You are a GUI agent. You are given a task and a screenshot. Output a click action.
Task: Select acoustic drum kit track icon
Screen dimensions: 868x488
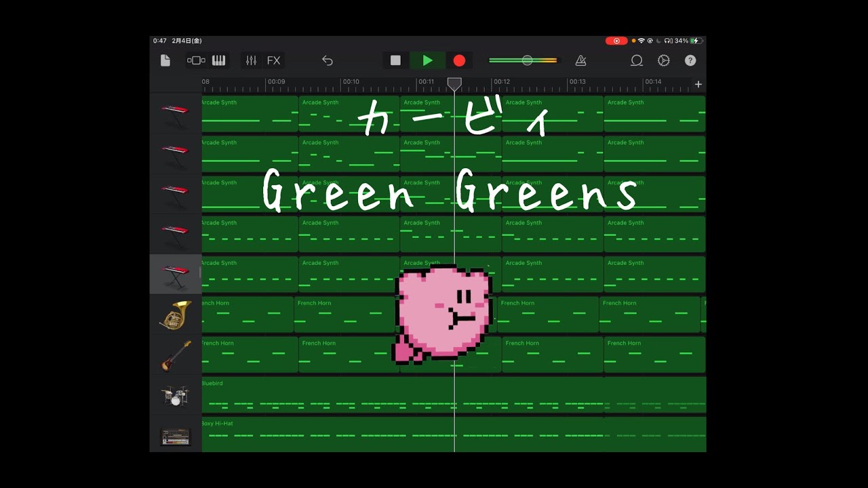175,396
